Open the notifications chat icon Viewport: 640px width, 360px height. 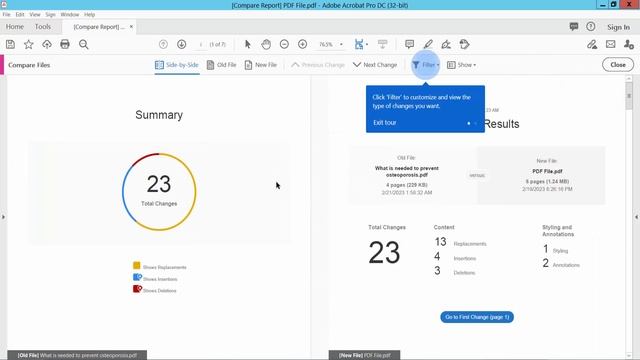point(574,27)
